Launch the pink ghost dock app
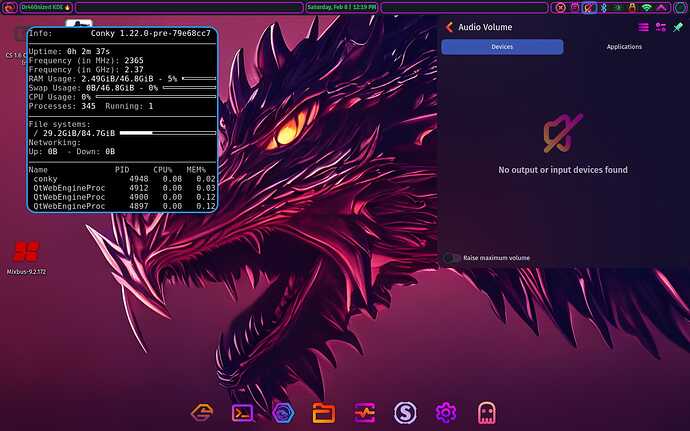Image resolution: width=690 pixels, height=431 pixels. 486,413
